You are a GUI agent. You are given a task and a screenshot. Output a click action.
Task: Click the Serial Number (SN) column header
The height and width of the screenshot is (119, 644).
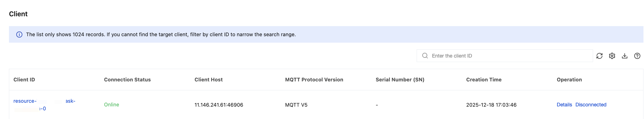400,80
